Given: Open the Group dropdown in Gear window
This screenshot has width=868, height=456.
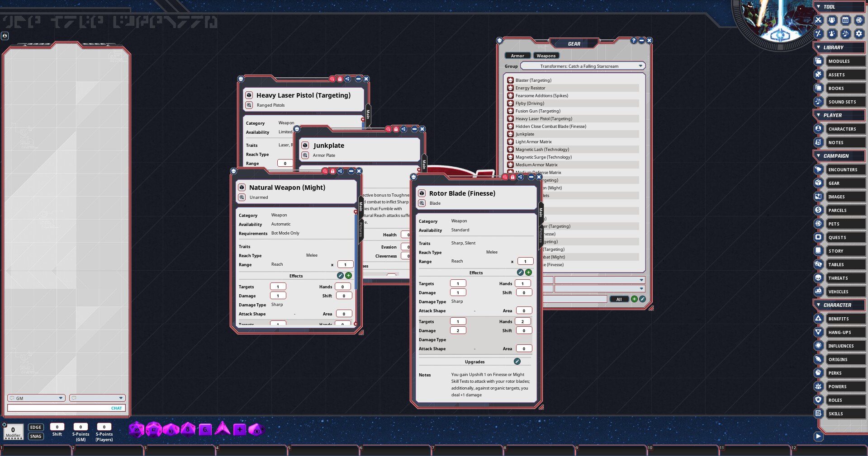Looking at the screenshot, I should coord(640,66).
